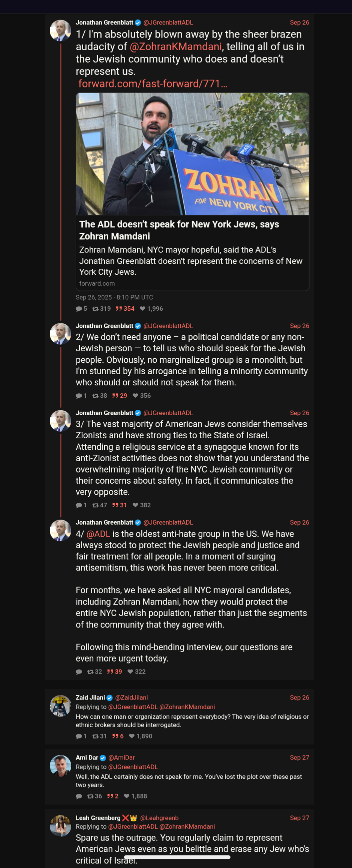Click the reply icon on tweet 1/

[x=79, y=309]
